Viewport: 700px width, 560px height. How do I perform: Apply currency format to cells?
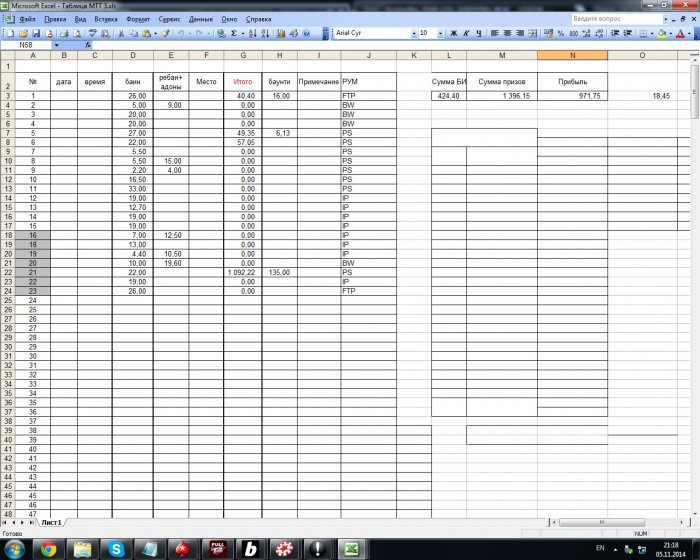click(548, 33)
